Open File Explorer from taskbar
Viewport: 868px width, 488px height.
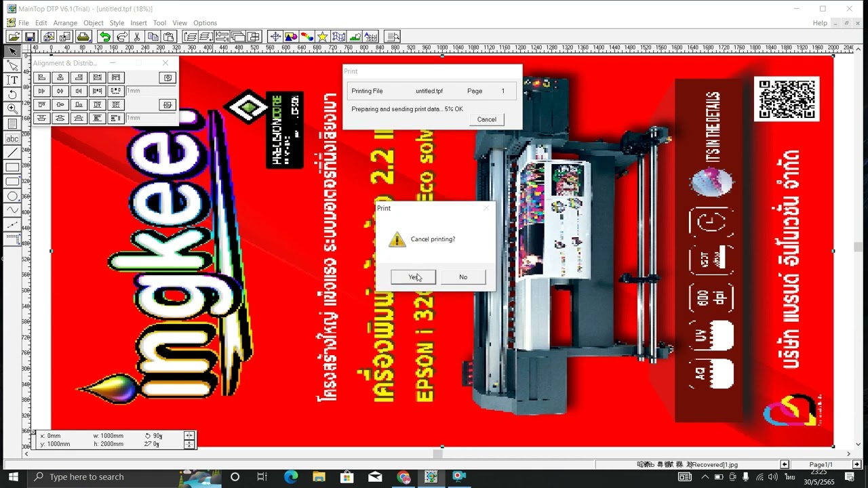319,476
